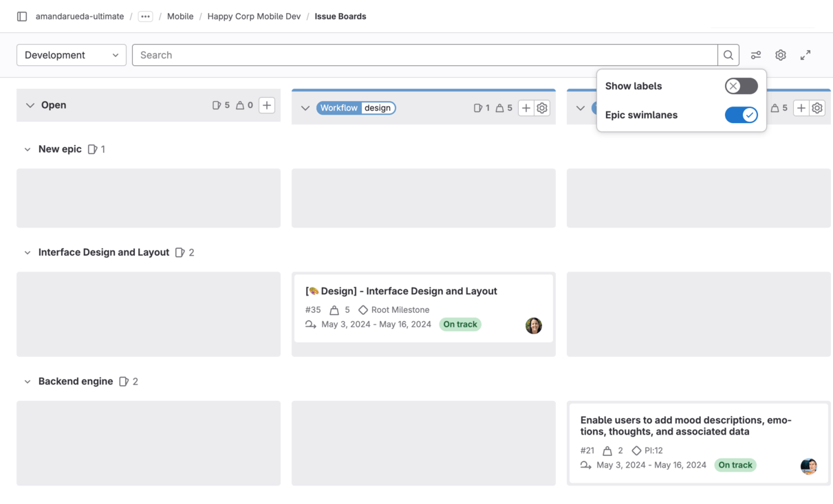Image resolution: width=833 pixels, height=504 pixels.
Task: Disable the Epic swimlanes toggle
Action: click(x=741, y=115)
